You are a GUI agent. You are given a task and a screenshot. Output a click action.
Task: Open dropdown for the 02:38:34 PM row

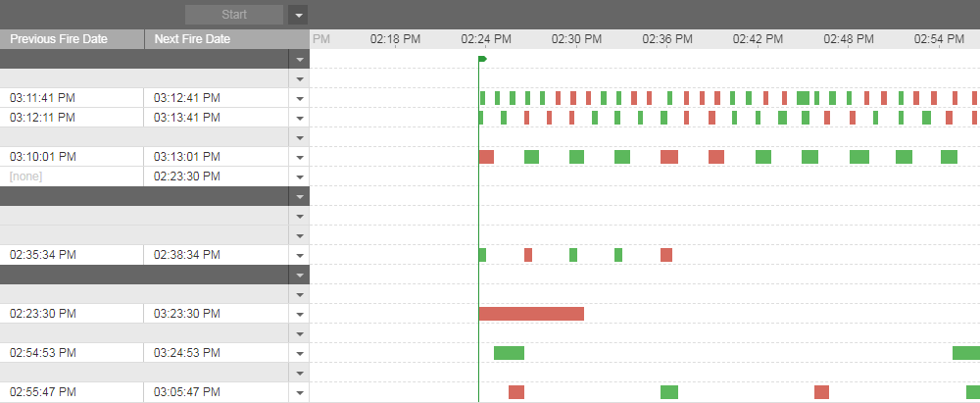(300, 255)
